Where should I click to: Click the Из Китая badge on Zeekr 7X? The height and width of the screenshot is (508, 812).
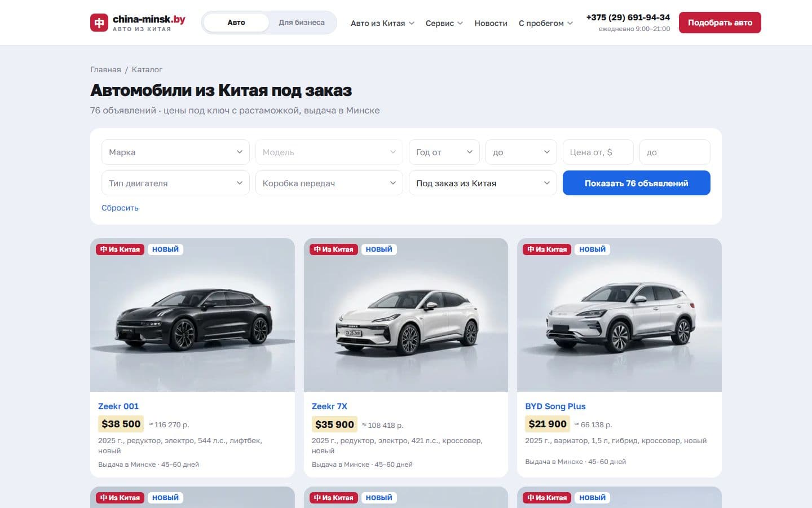pos(334,249)
